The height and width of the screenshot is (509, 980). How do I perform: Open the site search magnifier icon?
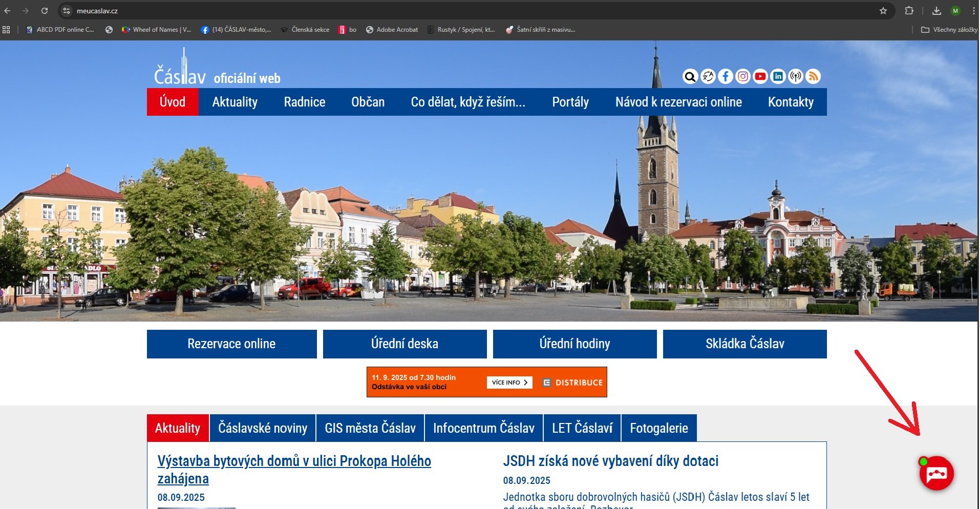(690, 77)
